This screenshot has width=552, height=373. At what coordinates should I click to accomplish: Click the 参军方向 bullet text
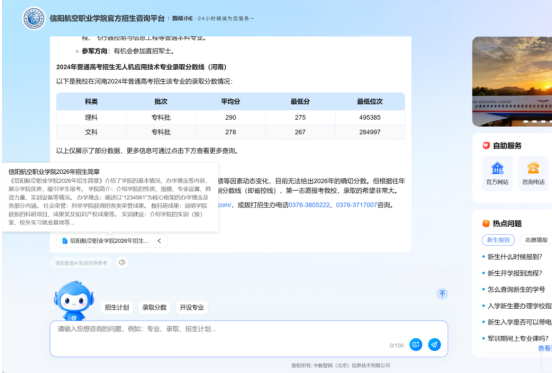94,51
